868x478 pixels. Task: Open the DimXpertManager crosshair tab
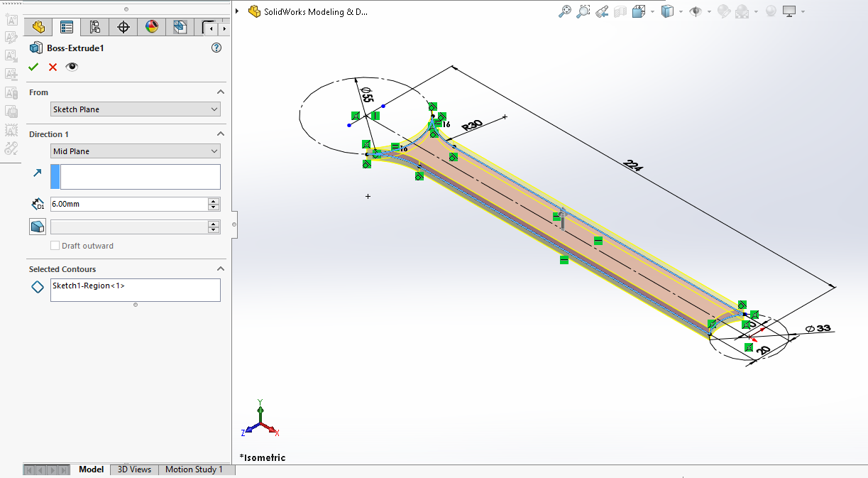click(123, 28)
